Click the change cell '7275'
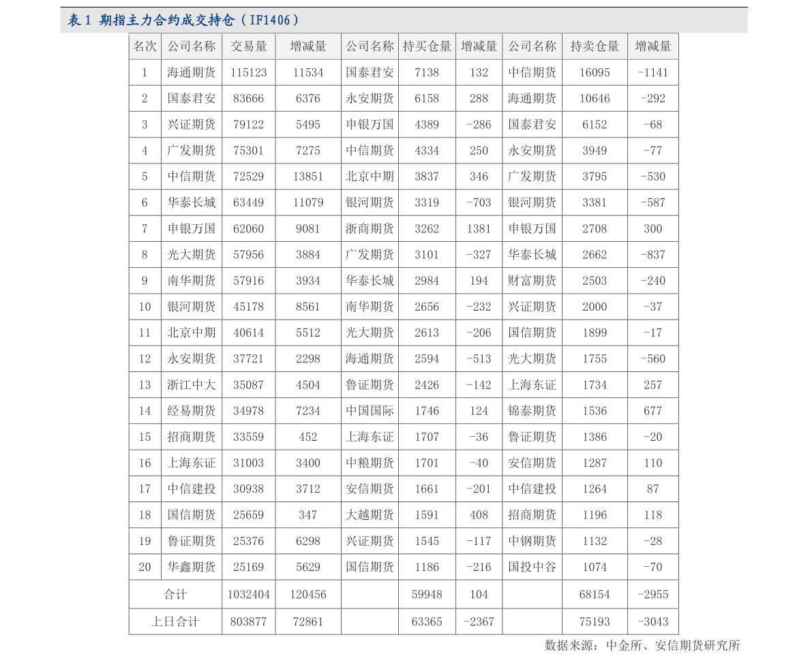 (x=308, y=151)
